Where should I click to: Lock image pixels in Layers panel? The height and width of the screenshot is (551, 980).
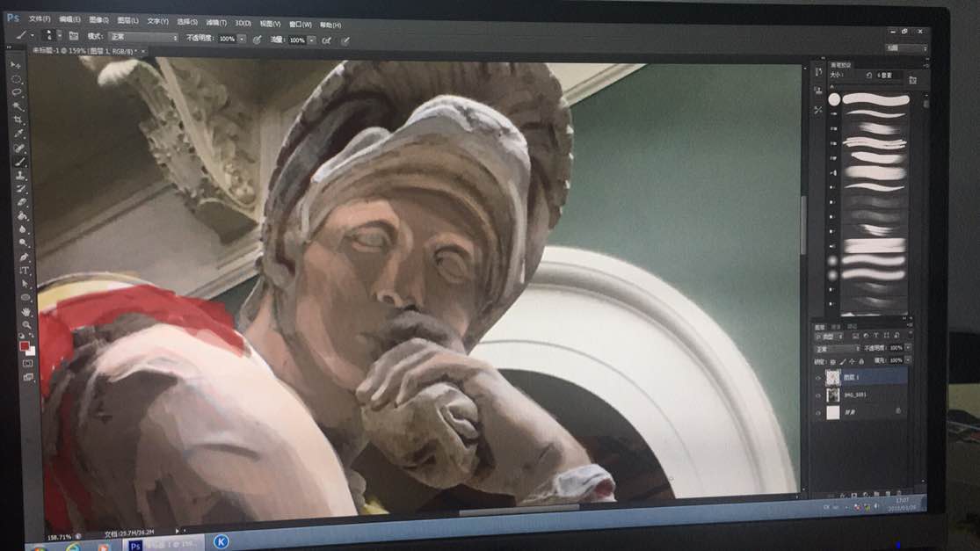(x=843, y=362)
